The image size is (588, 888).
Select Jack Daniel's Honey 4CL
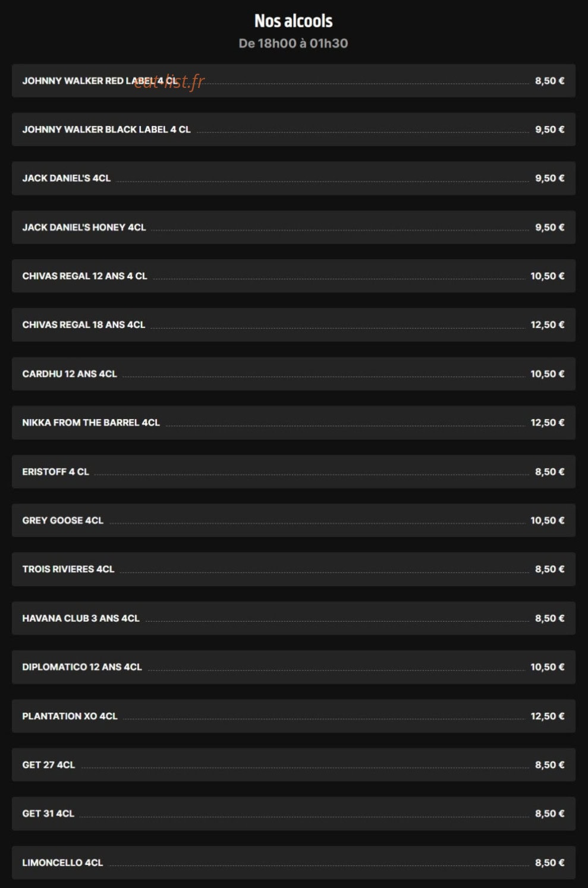[293, 227]
